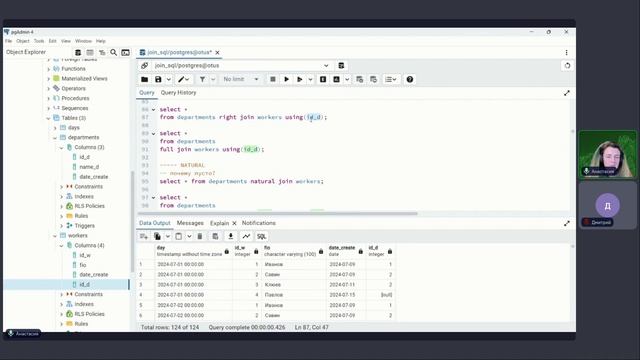Click the query editor horizontal scrollbar
640x360 pixels.
[x=277, y=213]
